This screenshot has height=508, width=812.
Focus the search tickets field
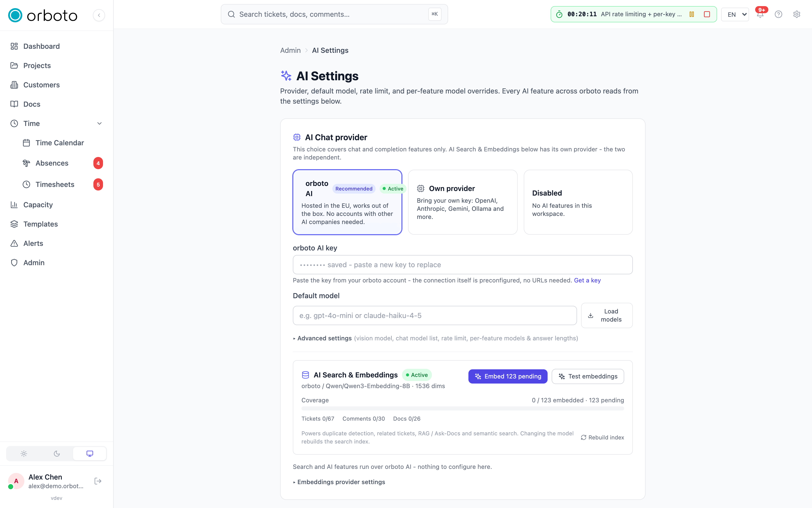[x=334, y=14]
